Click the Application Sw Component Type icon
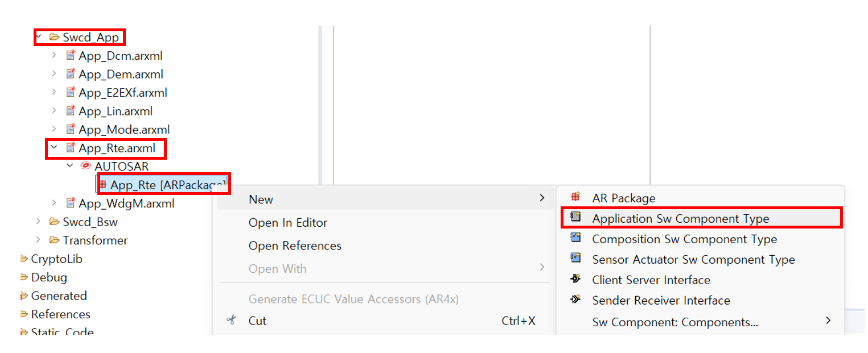Viewport: 868px width, 353px height. tap(575, 218)
